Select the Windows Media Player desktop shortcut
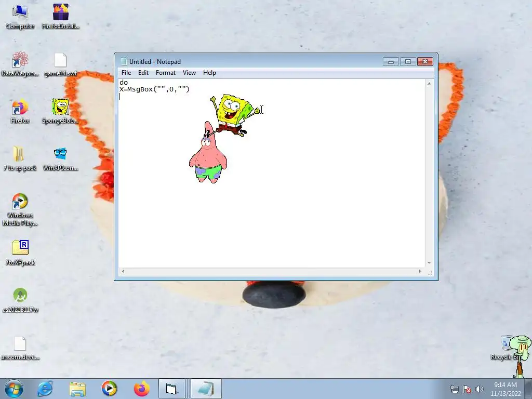 click(x=20, y=210)
